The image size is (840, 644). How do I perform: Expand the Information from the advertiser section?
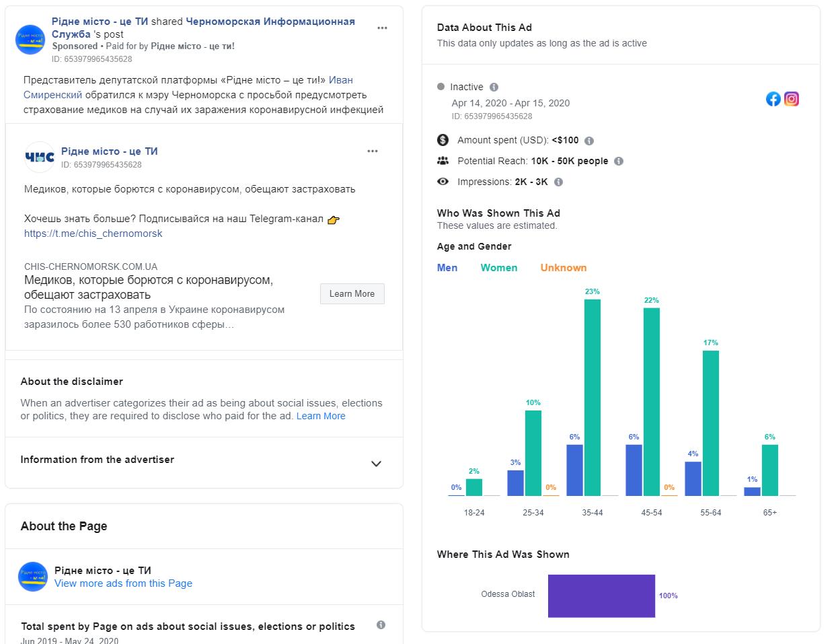pyautogui.click(x=376, y=464)
